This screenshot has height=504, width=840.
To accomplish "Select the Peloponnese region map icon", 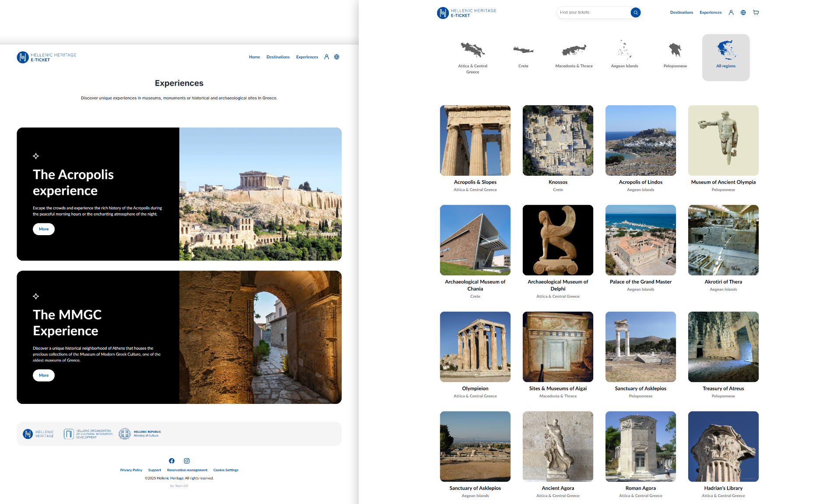I will (675, 51).
